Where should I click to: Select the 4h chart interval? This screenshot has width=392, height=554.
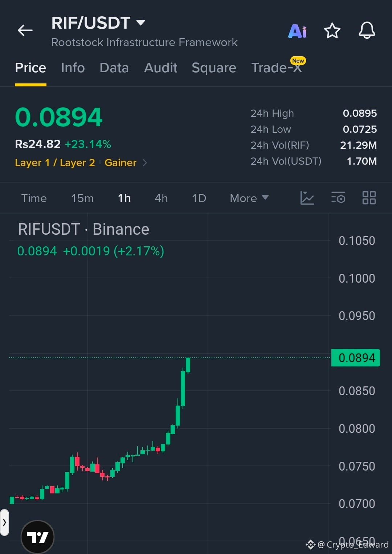tap(161, 198)
